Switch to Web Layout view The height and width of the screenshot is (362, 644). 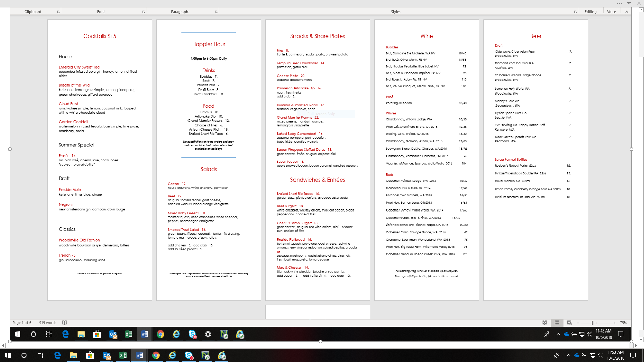569,323
